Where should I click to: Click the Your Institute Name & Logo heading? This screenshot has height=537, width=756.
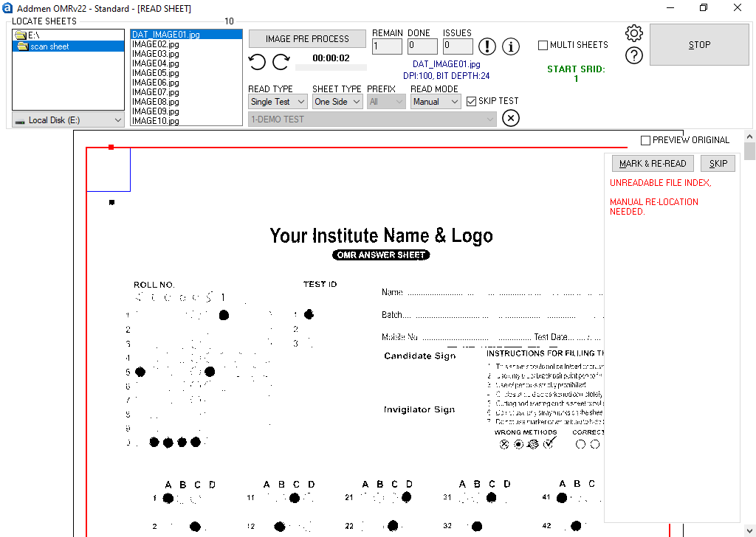pos(382,235)
